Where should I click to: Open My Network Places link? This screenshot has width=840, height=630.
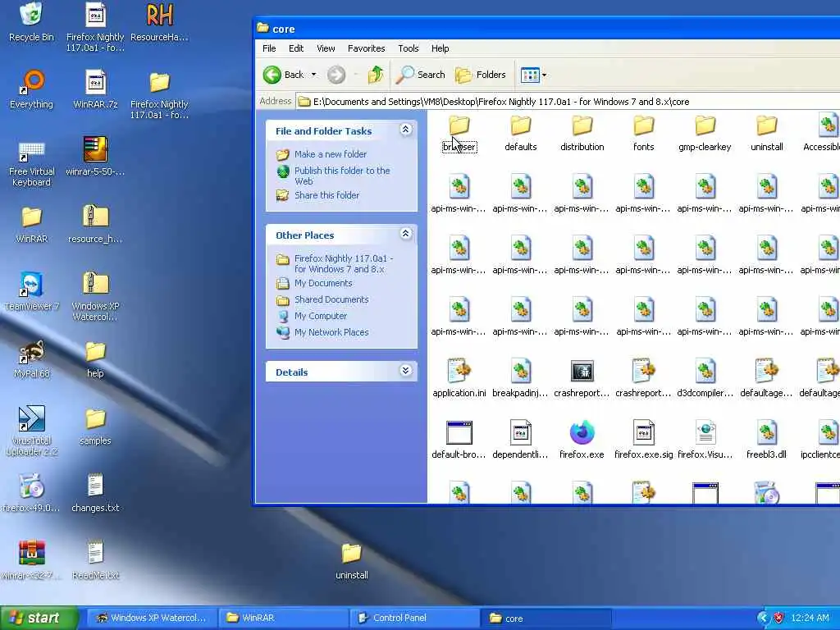(331, 332)
